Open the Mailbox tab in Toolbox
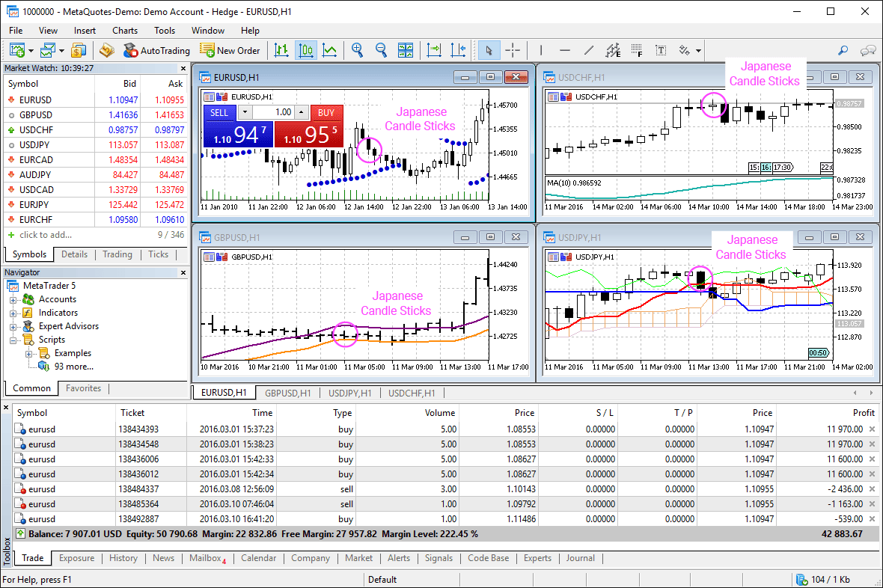 pos(207,557)
